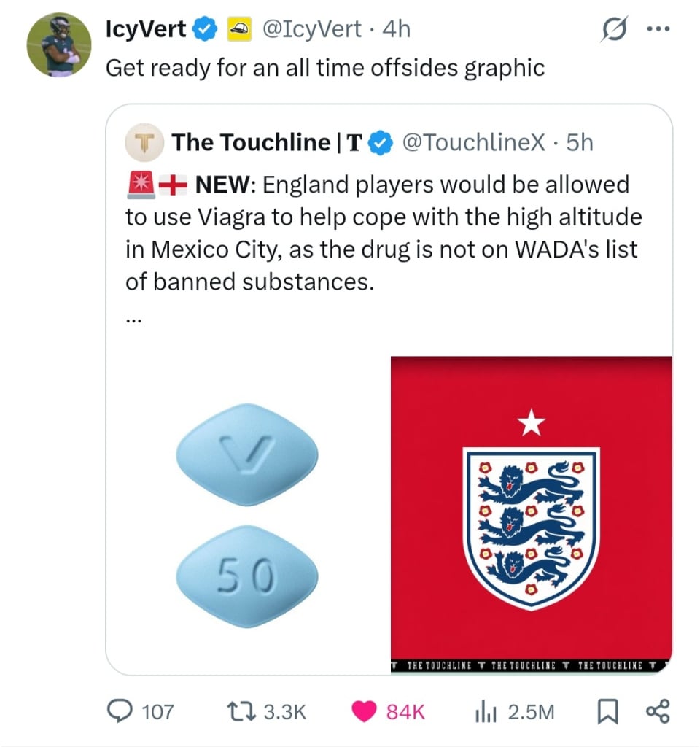Open the @IcyVert handle link

point(312,29)
